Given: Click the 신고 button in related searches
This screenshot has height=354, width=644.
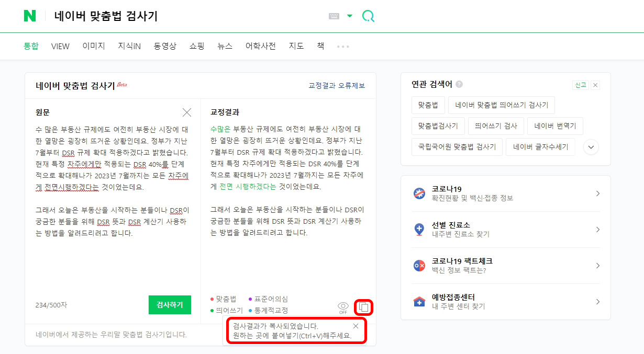Looking at the screenshot, I should (x=581, y=85).
